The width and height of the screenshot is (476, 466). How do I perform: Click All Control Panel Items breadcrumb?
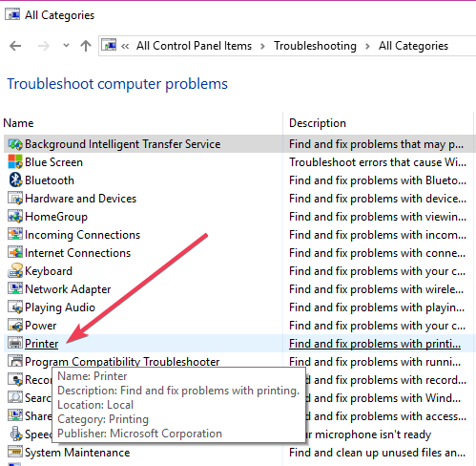(194, 46)
